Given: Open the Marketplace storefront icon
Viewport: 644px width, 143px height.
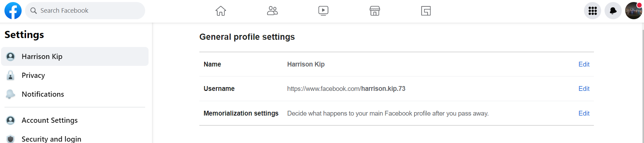Looking at the screenshot, I should click(x=375, y=11).
